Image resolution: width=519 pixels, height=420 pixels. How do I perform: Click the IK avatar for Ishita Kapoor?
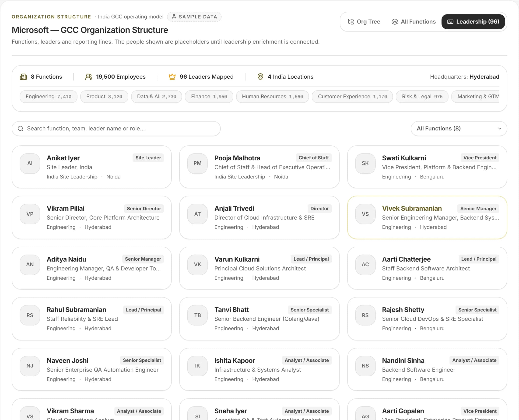pos(197,366)
